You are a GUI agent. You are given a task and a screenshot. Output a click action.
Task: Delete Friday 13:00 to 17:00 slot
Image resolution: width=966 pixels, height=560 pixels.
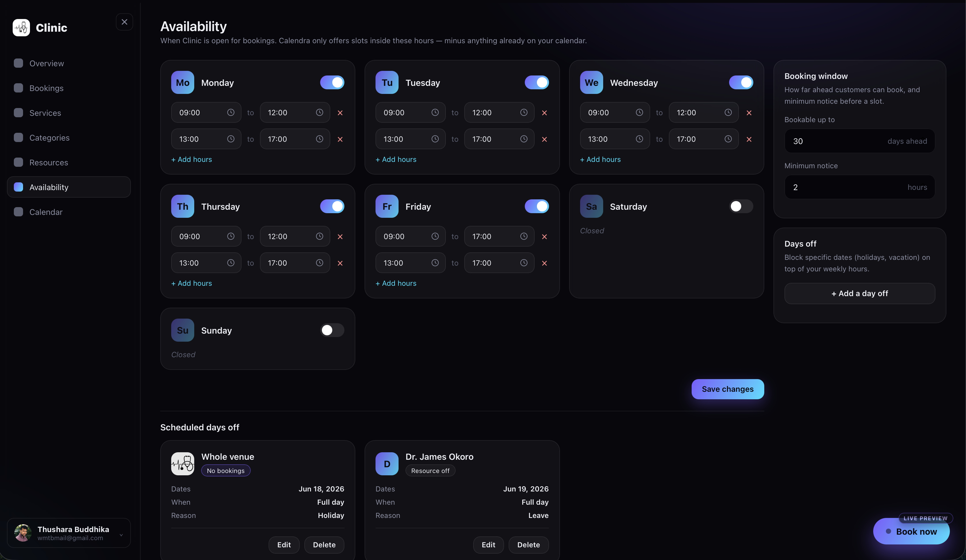(x=544, y=263)
